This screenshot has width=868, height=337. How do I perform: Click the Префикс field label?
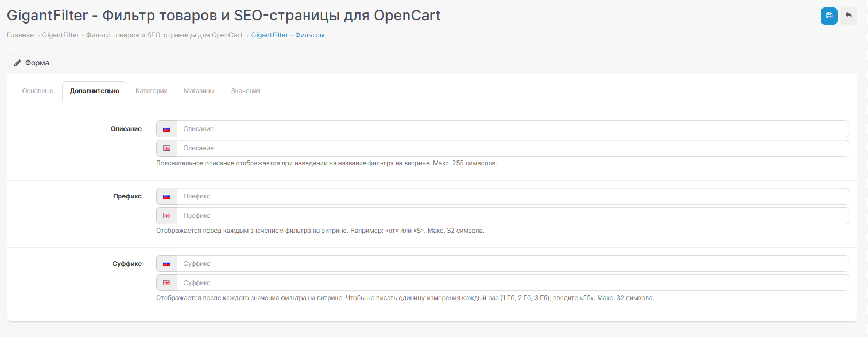coord(127,196)
